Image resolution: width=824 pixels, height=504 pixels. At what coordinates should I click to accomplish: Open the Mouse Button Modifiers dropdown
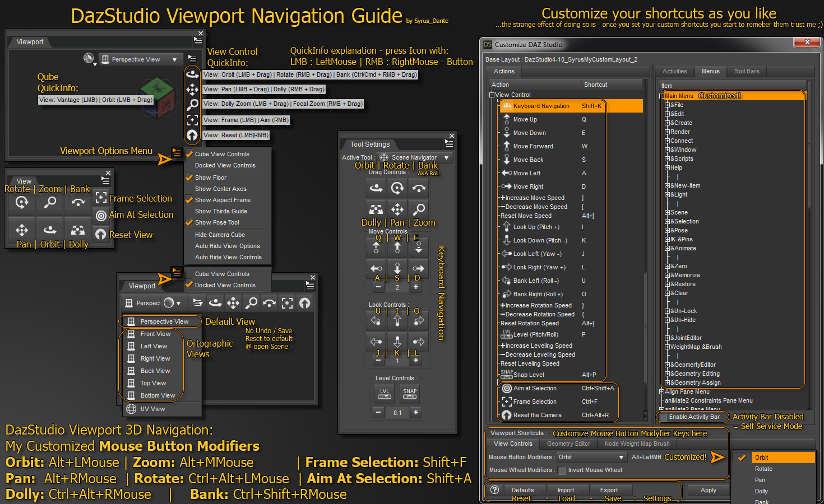click(x=591, y=457)
